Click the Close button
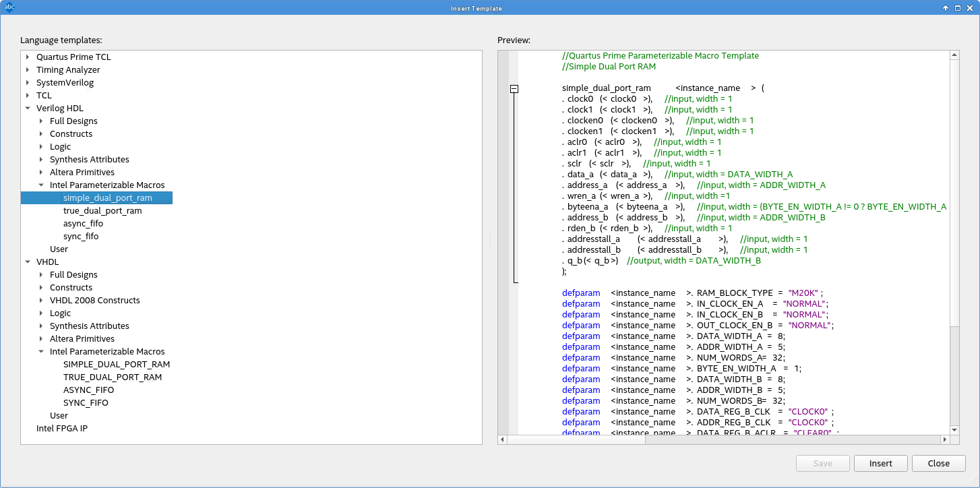Image resolution: width=980 pixels, height=488 pixels. [x=938, y=464]
